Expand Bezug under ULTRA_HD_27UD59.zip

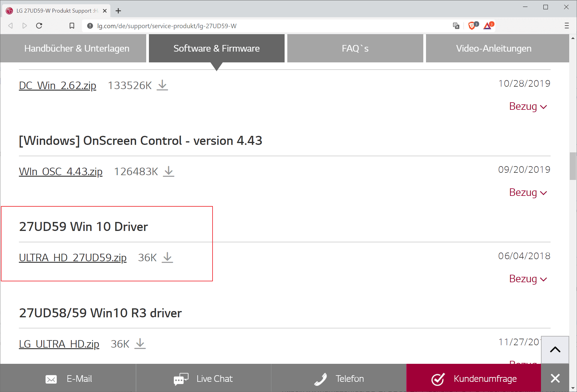click(528, 279)
